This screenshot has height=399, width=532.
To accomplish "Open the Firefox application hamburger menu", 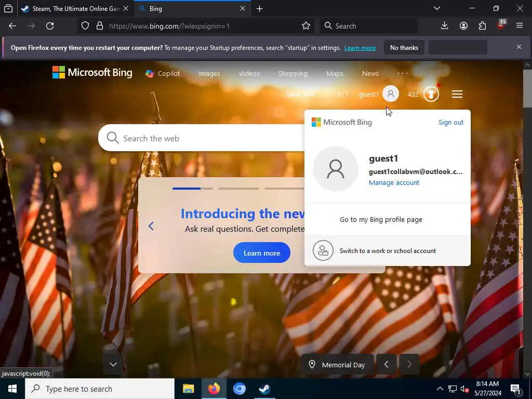I will click(x=520, y=26).
